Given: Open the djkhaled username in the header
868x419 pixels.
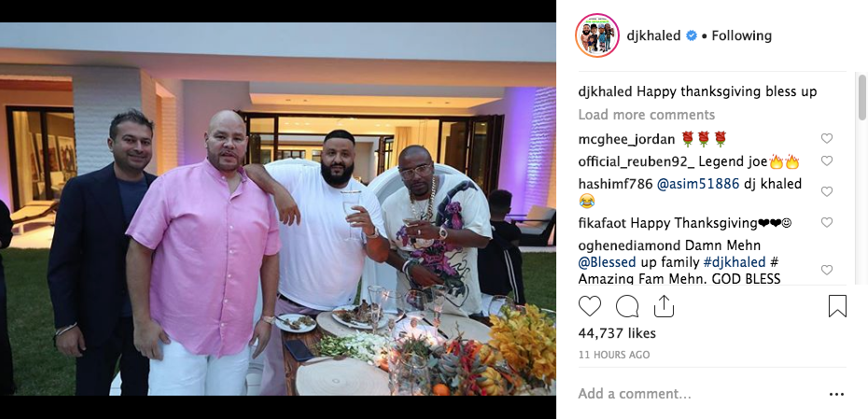Looking at the screenshot, I should click(653, 36).
